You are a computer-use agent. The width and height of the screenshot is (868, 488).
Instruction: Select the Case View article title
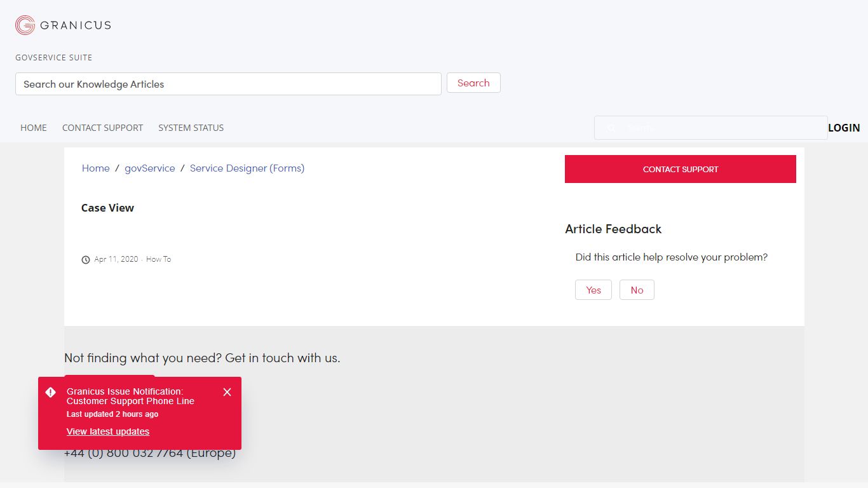pyautogui.click(x=107, y=208)
